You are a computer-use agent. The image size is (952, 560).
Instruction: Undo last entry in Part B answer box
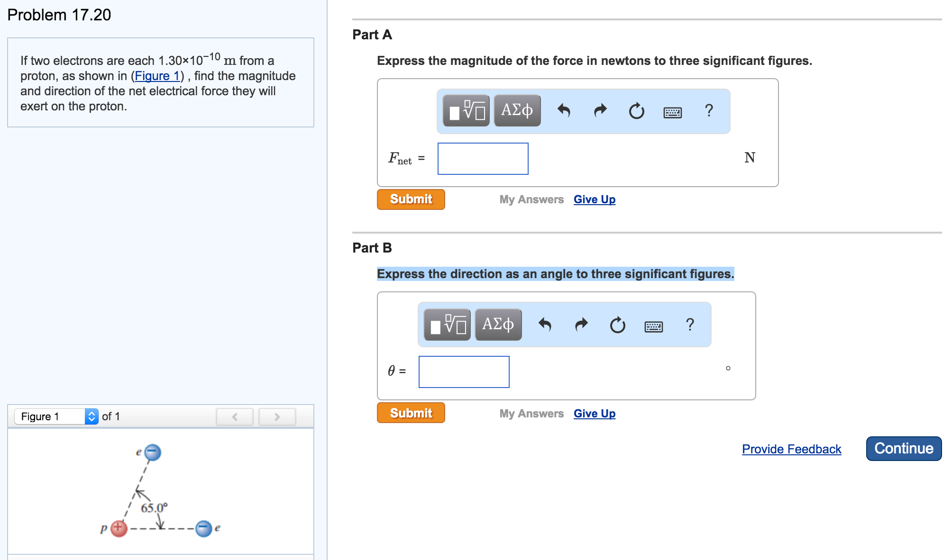(x=545, y=324)
